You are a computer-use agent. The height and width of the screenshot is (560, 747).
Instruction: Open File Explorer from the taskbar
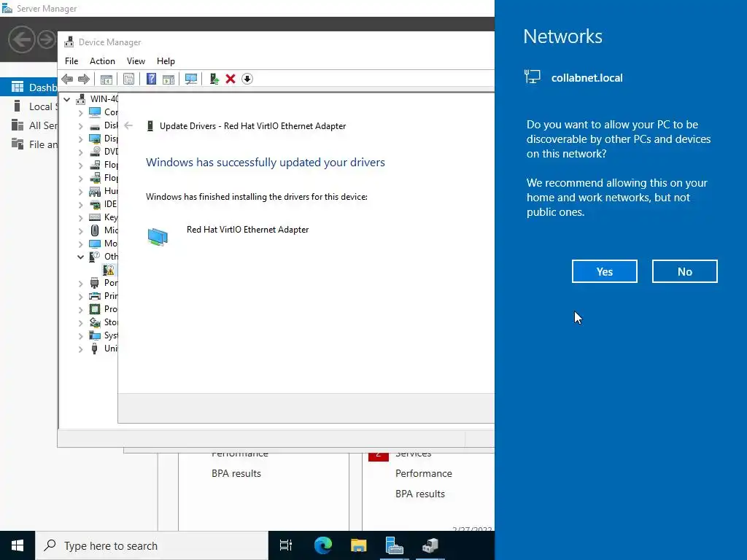359,545
